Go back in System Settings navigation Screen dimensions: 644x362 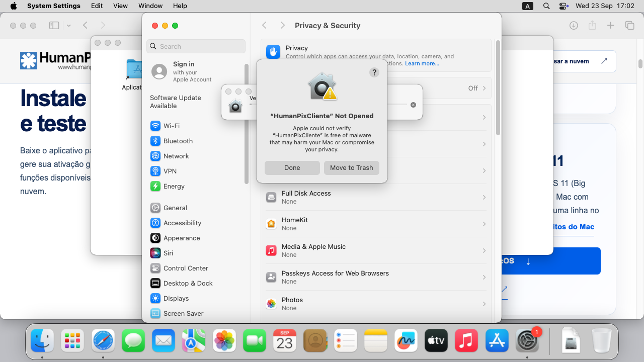(265, 25)
